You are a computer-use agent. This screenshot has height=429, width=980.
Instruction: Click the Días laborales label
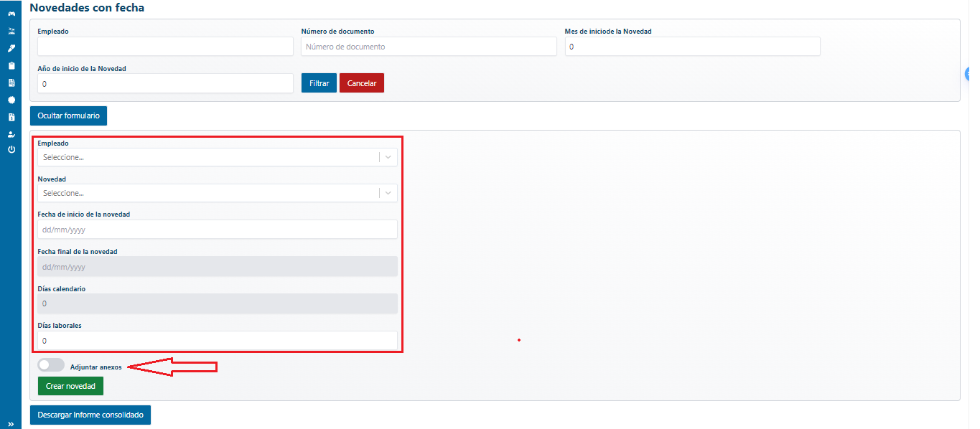point(59,326)
